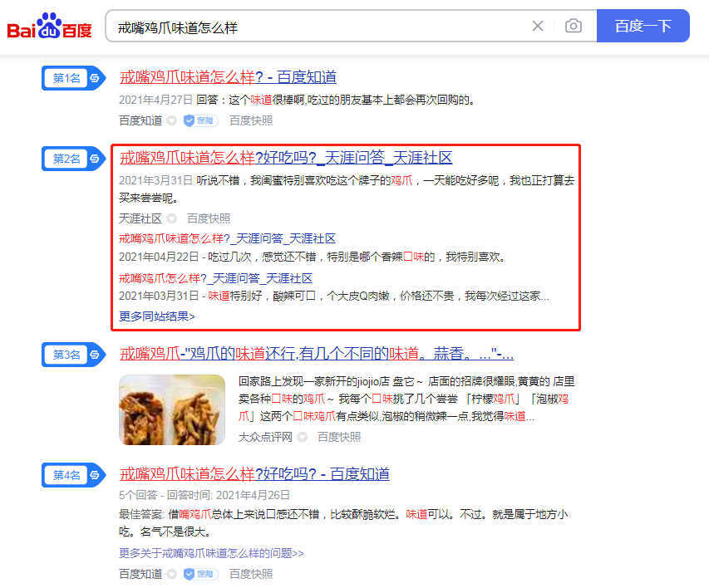Screen dimensions: 709x588
Task: Click the snippet text dated 2021年4月27日
Action: pyautogui.click(x=297, y=100)
